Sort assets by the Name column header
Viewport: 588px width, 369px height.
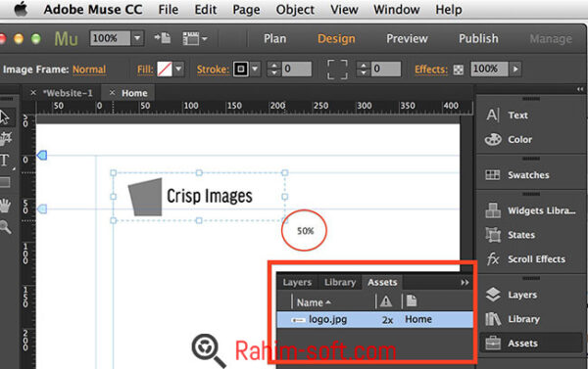(x=314, y=302)
